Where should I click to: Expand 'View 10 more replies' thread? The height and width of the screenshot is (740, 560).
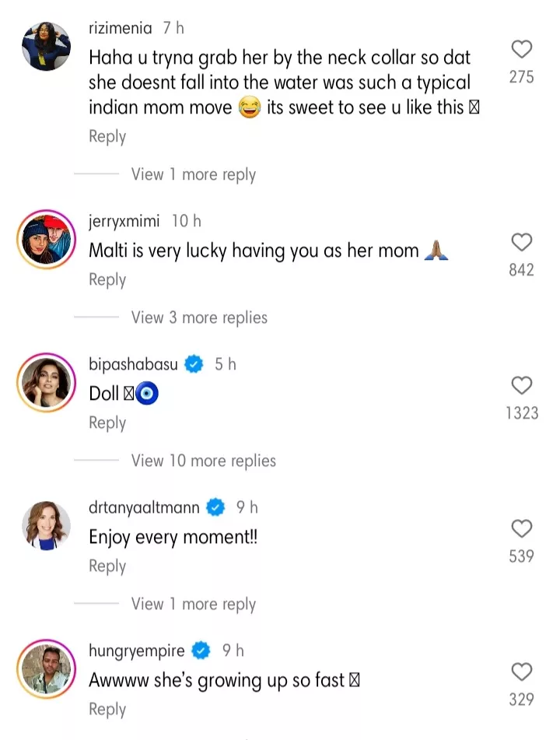tap(203, 461)
